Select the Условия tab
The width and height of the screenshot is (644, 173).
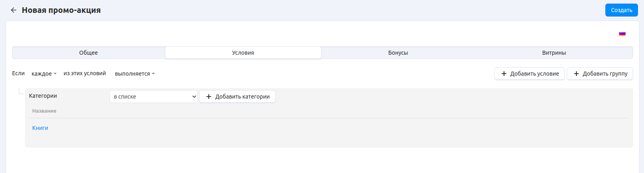pyautogui.click(x=243, y=53)
